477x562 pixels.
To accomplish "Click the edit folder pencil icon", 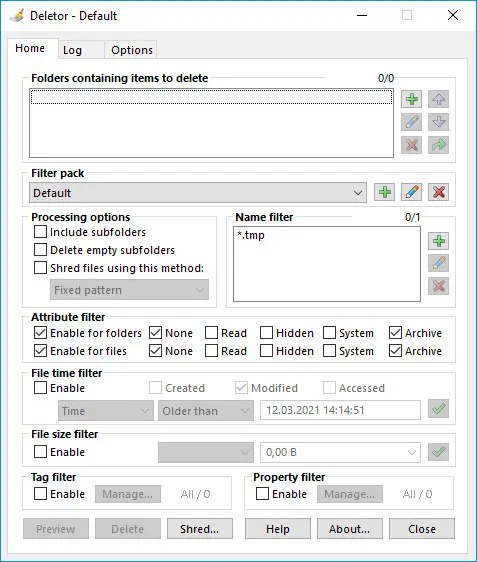I will (x=411, y=122).
